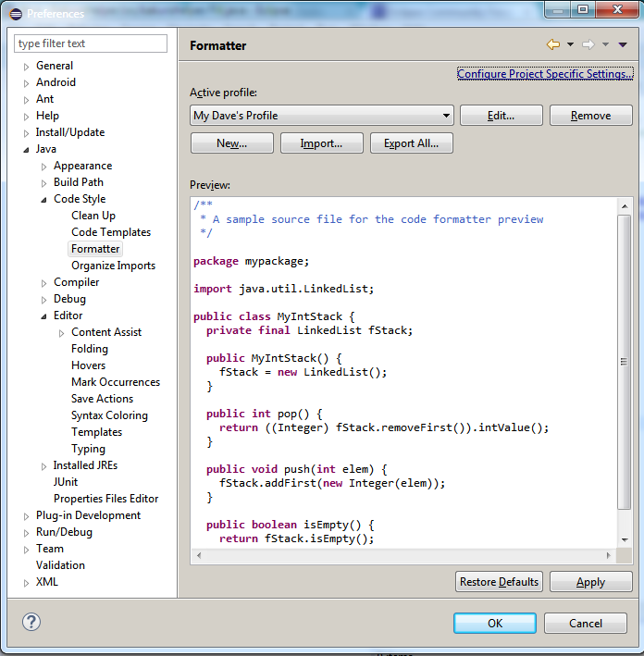Select Save Actions in the tree
644x656 pixels.
click(102, 399)
